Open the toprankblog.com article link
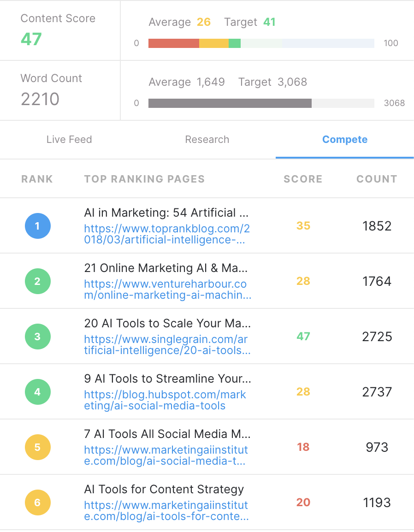This screenshot has height=532, width=414. [x=167, y=234]
